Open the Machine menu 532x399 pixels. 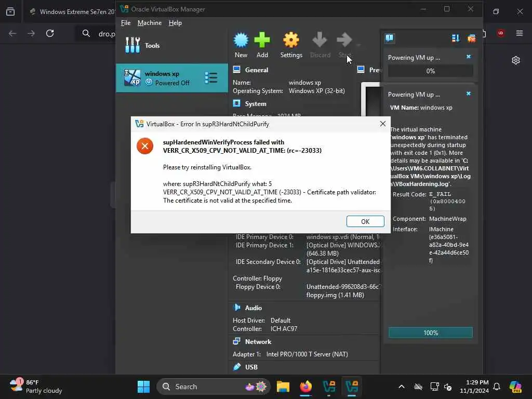click(x=150, y=23)
